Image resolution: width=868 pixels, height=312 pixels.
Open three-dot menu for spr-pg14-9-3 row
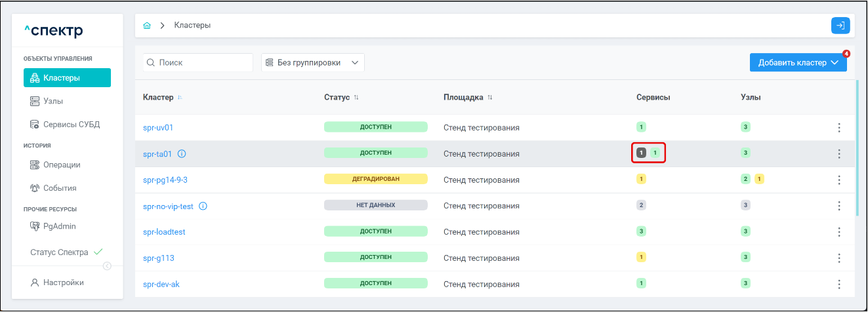point(838,180)
